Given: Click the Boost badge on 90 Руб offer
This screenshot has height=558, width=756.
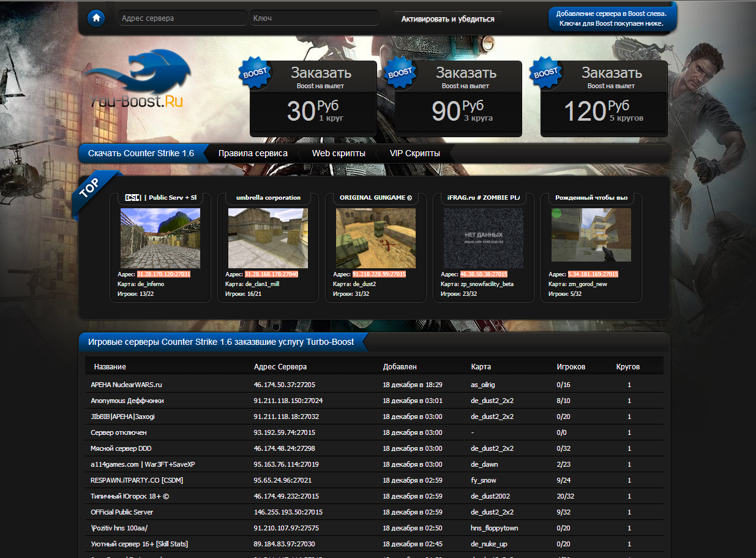Looking at the screenshot, I should click(x=400, y=72).
